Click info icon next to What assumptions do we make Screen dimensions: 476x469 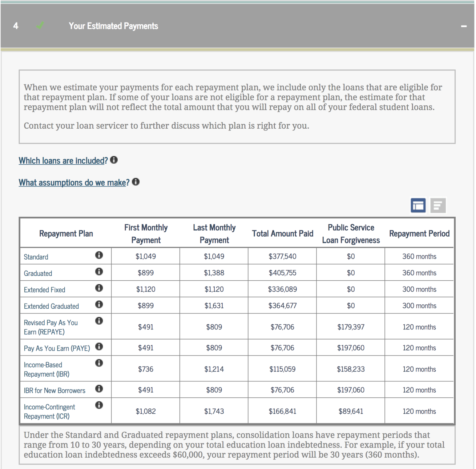(x=136, y=182)
